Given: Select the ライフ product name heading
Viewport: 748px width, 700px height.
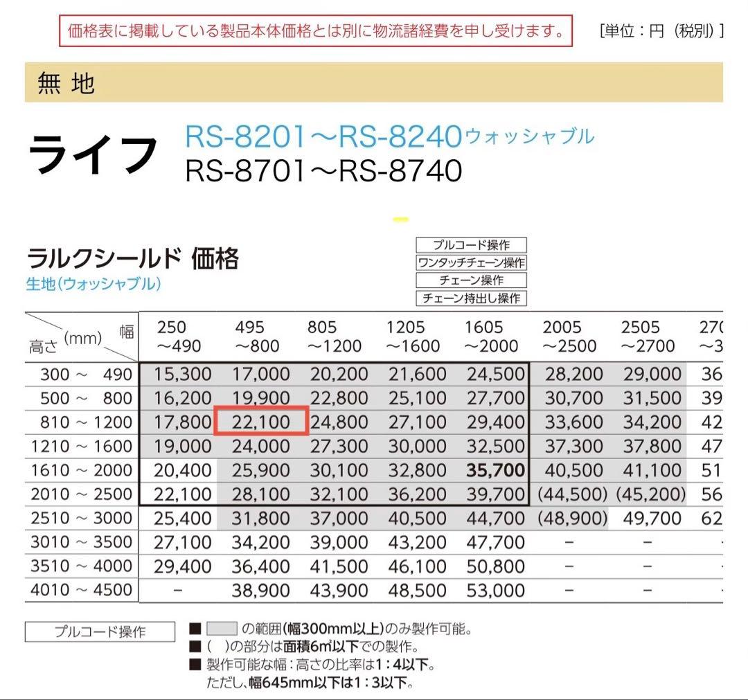Looking at the screenshot, I should (x=93, y=154).
